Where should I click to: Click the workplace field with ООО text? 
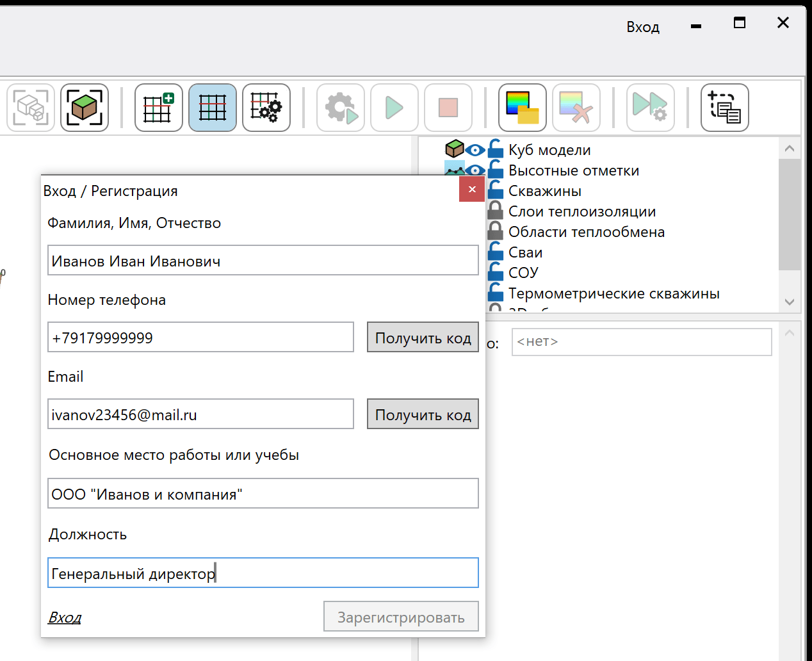point(263,493)
